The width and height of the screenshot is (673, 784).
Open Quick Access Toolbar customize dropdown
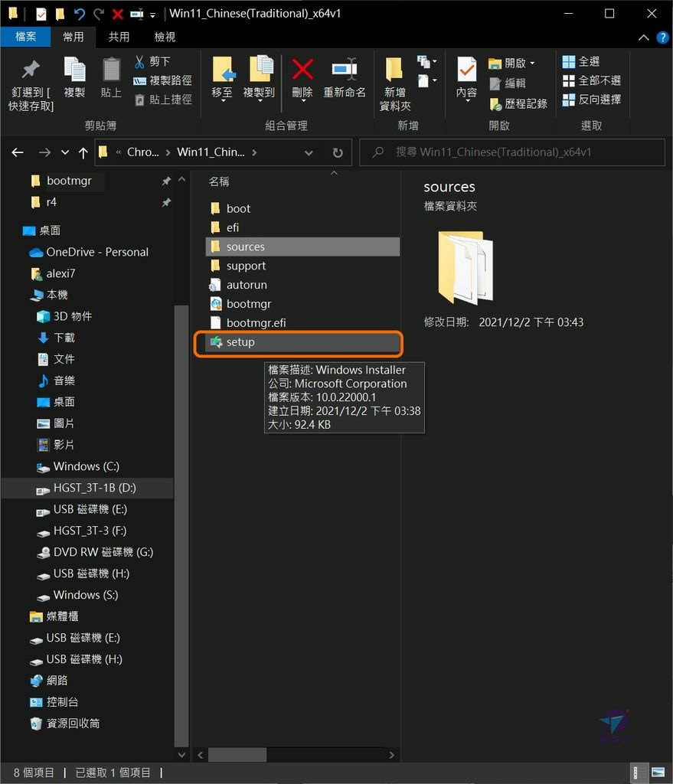(x=152, y=15)
